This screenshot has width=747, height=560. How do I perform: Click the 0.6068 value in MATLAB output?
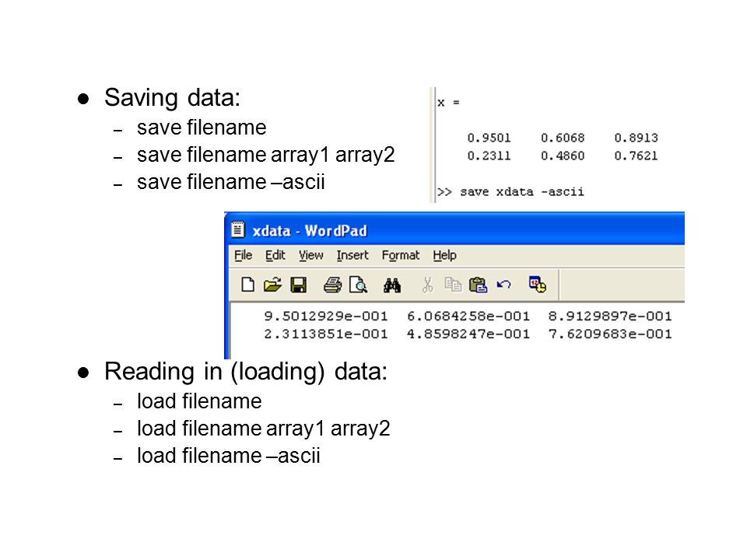pos(563,138)
